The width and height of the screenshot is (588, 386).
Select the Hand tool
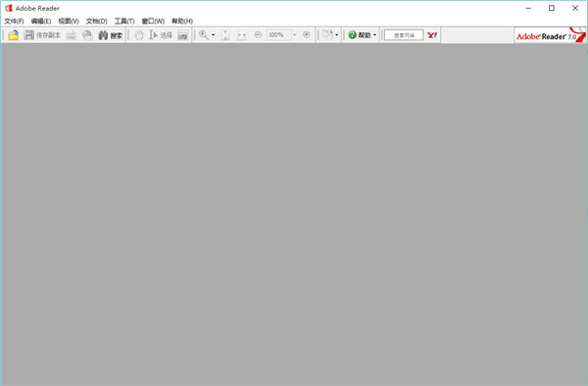139,35
